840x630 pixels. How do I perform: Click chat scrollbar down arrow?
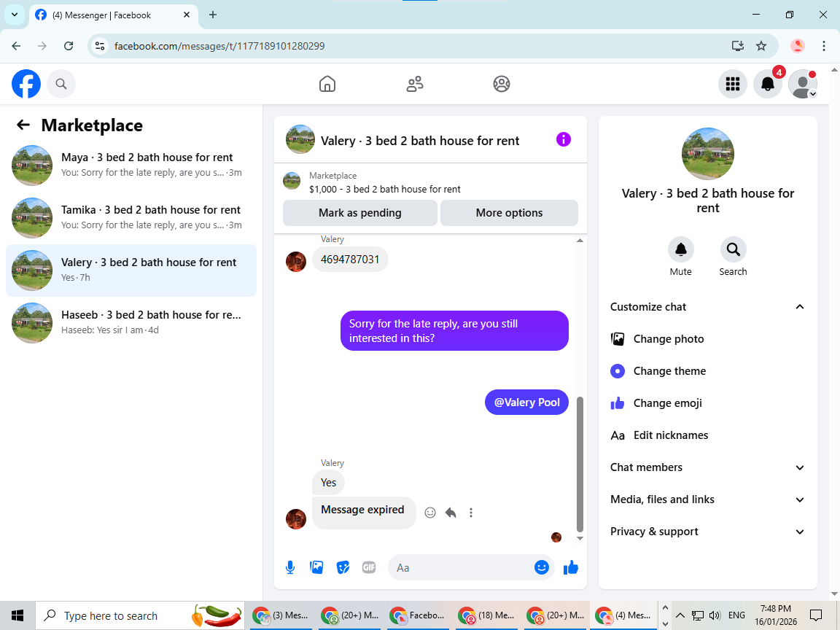point(580,538)
